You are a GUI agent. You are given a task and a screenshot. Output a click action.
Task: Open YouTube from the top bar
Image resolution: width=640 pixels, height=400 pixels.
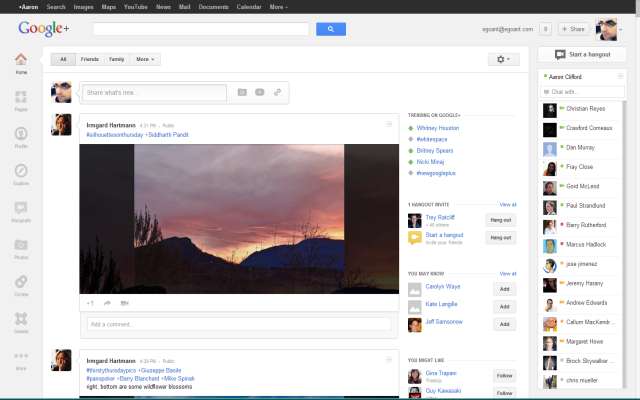tap(136, 7)
